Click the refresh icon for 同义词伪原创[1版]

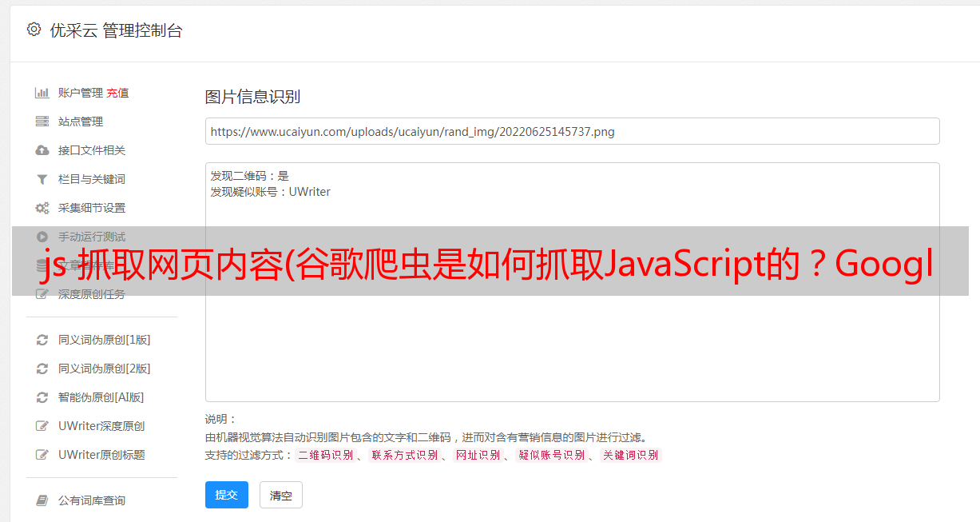[x=42, y=340]
